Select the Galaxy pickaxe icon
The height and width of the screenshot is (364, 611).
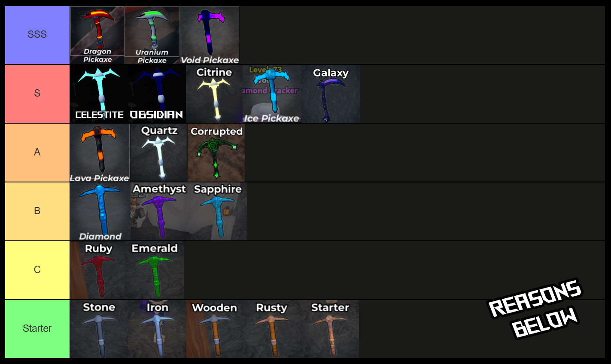click(331, 94)
